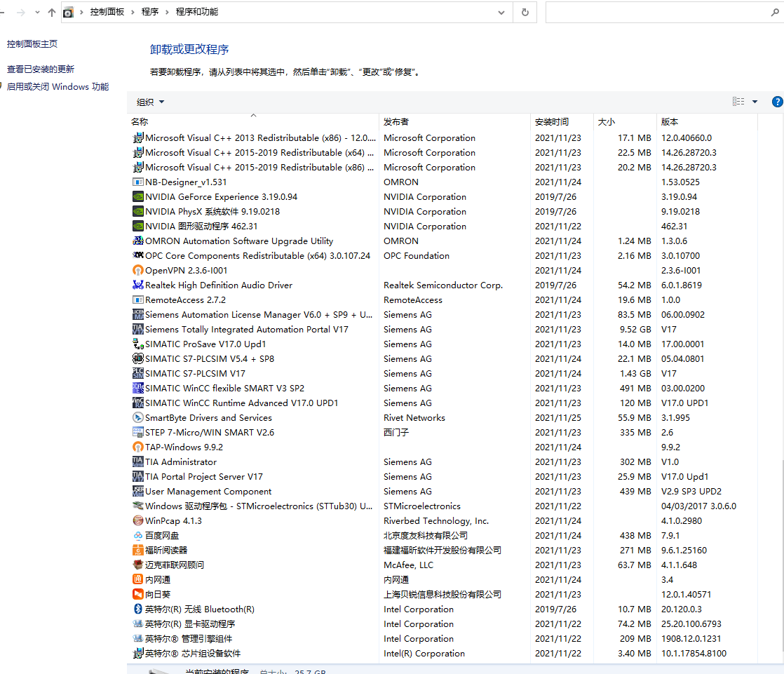Click the SIMATIC S7-PLCSIM V17 icon
The height and width of the screenshot is (674, 784).
[138, 374]
